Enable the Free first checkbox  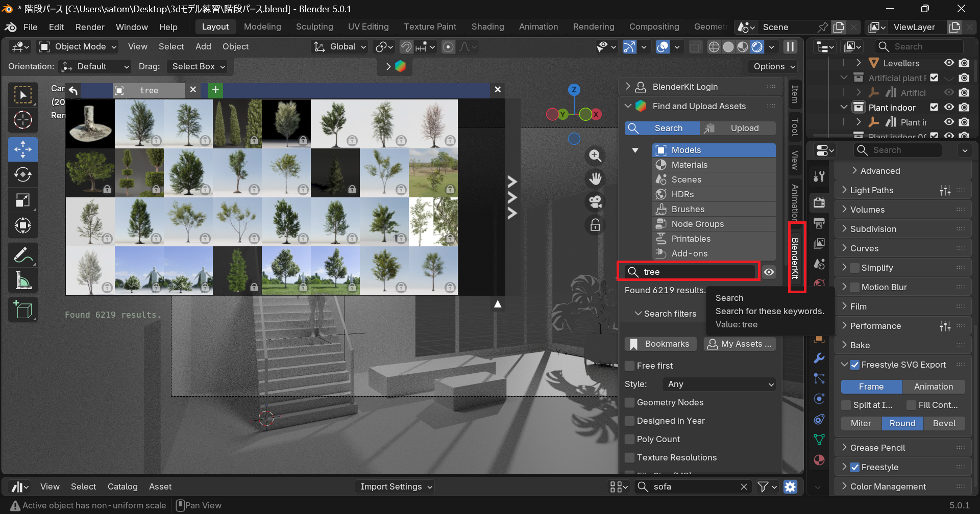(x=630, y=366)
